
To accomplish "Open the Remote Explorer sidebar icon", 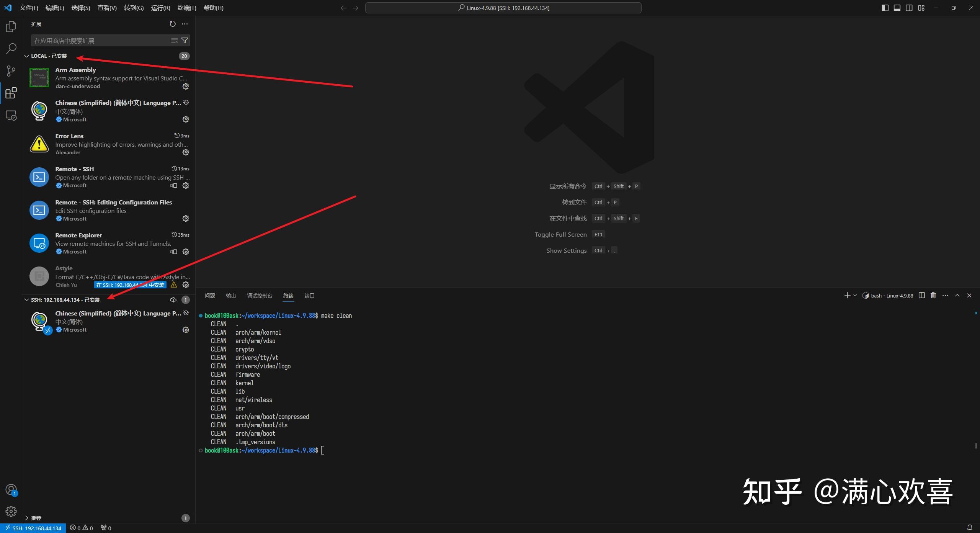I will [x=11, y=115].
